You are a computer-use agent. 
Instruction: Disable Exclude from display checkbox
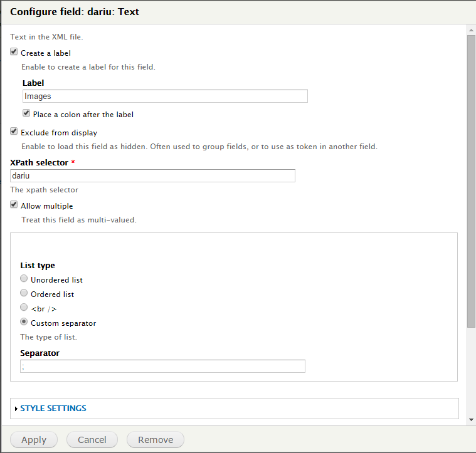pyautogui.click(x=14, y=131)
